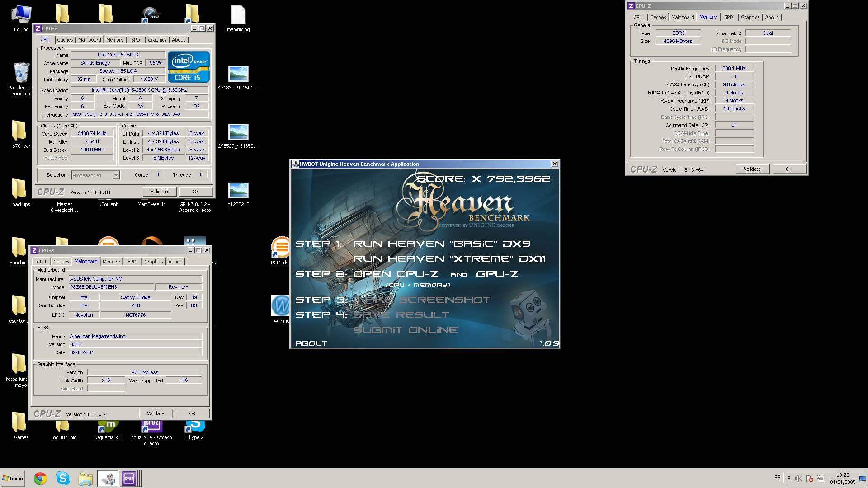Launch cpuz_x64 Acceso directo shortcut

151,433
